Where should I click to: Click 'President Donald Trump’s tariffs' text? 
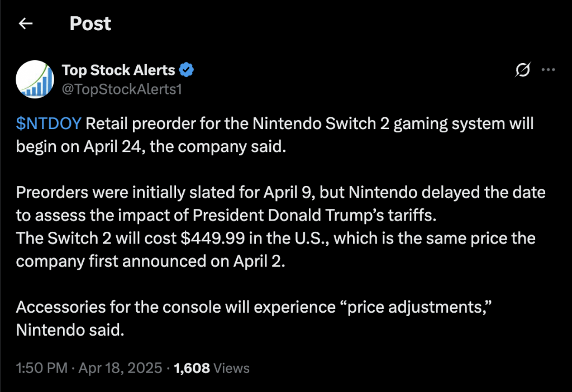click(x=314, y=216)
